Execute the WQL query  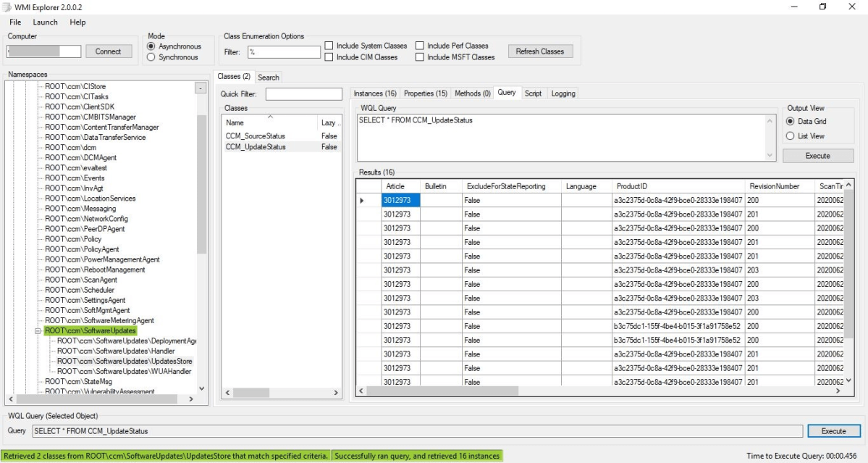pyautogui.click(x=817, y=155)
